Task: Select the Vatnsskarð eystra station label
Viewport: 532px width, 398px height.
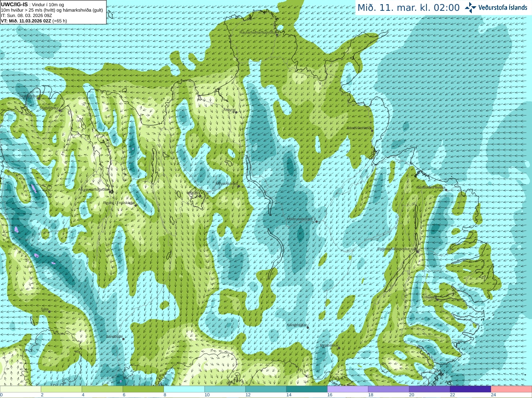Action: pos(431,187)
